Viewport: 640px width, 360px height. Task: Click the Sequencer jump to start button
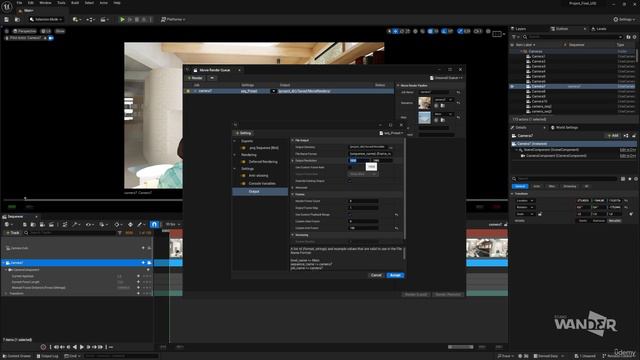pyautogui.click(x=56, y=347)
